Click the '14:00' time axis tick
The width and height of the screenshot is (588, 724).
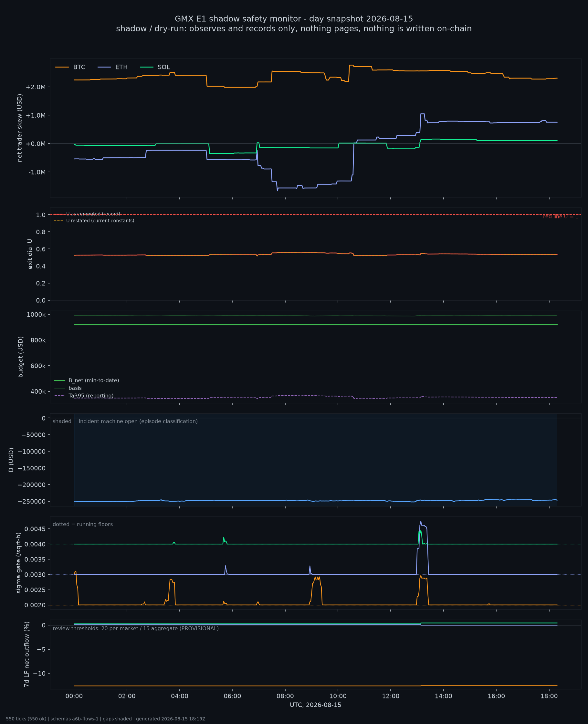click(x=443, y=697)
